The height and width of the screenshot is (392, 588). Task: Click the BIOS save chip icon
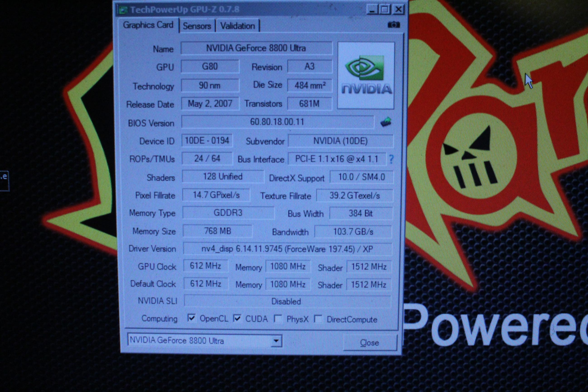tap(386, 122)
